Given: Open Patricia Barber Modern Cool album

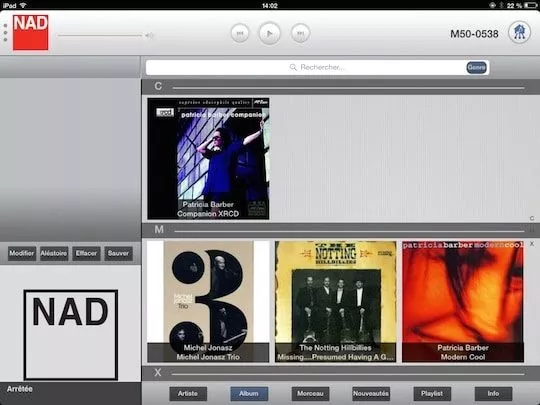Looking at the screenshot, I should click(463, 301).
